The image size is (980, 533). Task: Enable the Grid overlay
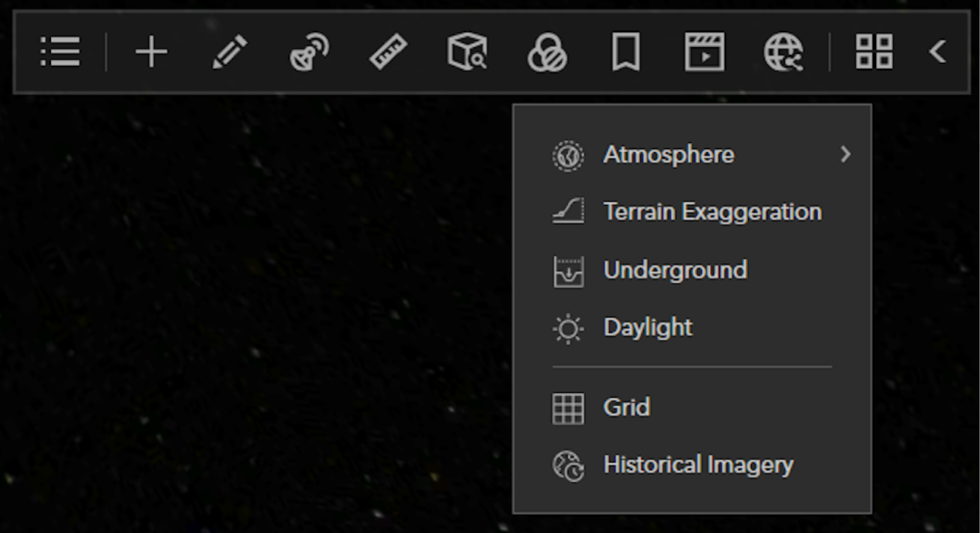625,406
